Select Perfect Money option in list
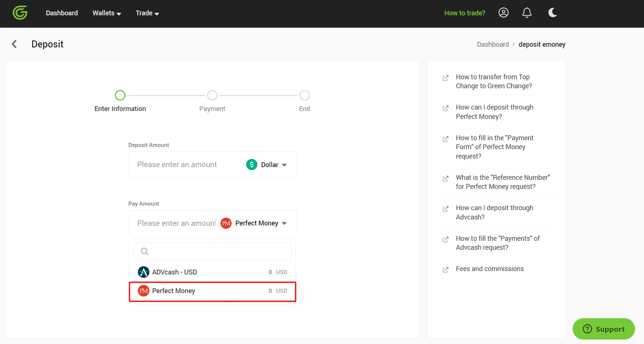 click(212, 291)
